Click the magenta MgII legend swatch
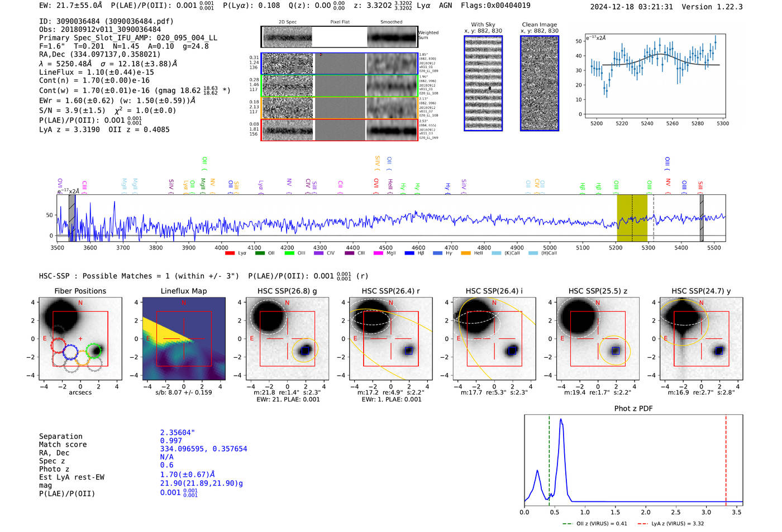The width and height of the screenshot is (782, 532). click(378, 253)
